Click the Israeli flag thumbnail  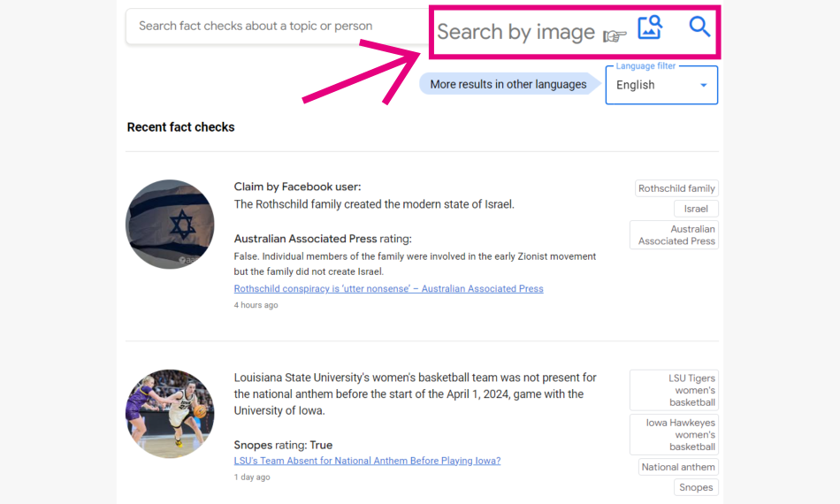point(170,224)
